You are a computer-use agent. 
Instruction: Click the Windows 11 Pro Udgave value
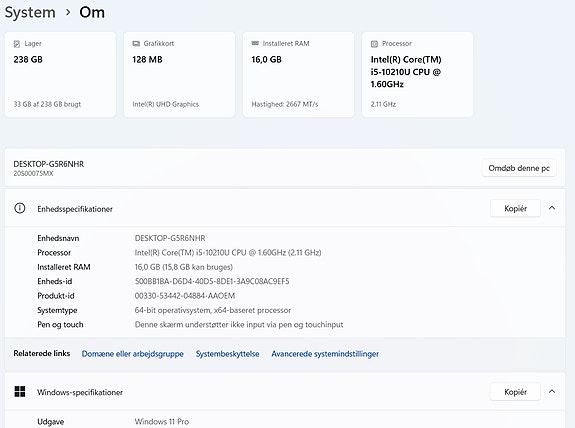click(162, 422)
